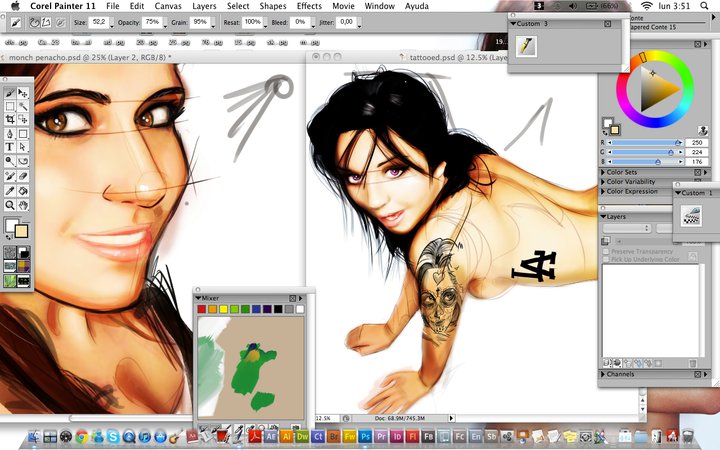Image resolution: width=720 pixels, height=450 pixels.
Task: Open the Mixer panel options menu arrow
Action: click(x=301, y=298)
